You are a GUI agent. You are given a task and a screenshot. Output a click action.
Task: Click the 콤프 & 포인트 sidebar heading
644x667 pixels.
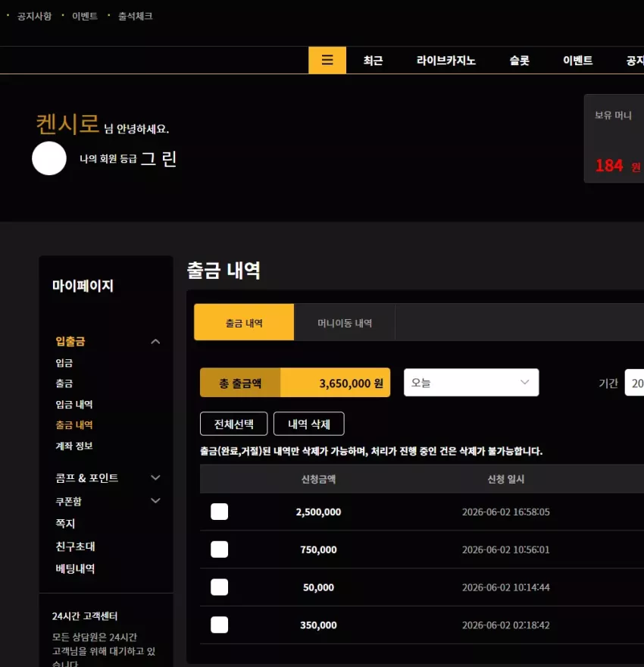[x=86, y=478]
